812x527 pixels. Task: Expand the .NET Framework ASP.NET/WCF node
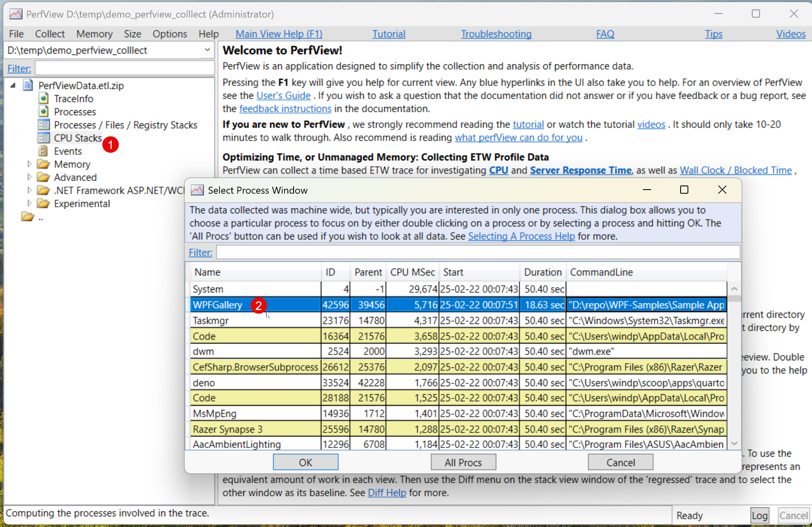coord(29,190)
